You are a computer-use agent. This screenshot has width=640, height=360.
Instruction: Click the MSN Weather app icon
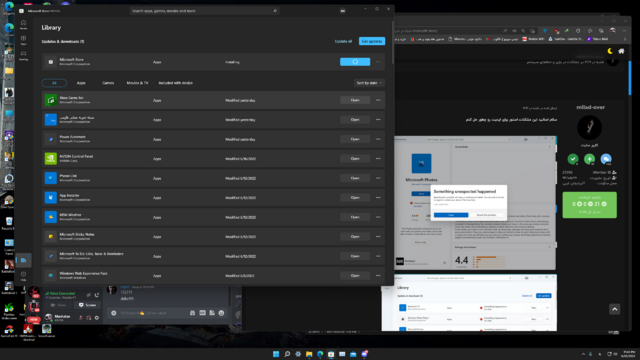(x=51, y=217)
